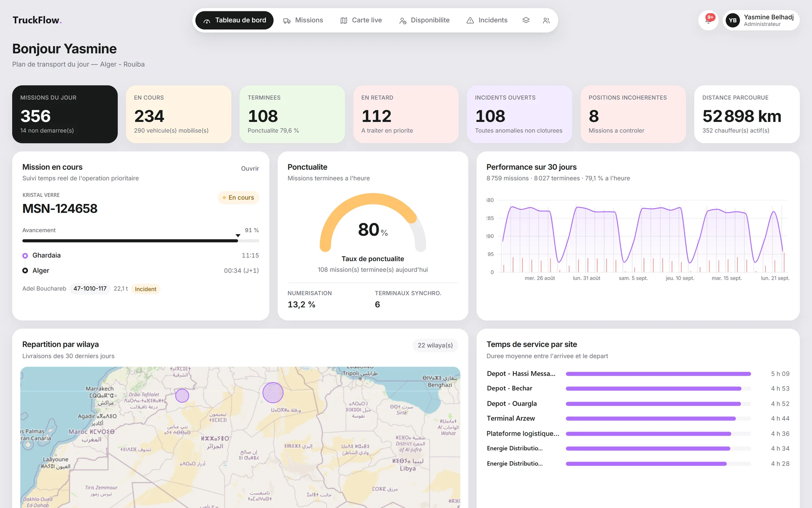
Task: Click the Avancement progress bar
Action: pos(140,241)
